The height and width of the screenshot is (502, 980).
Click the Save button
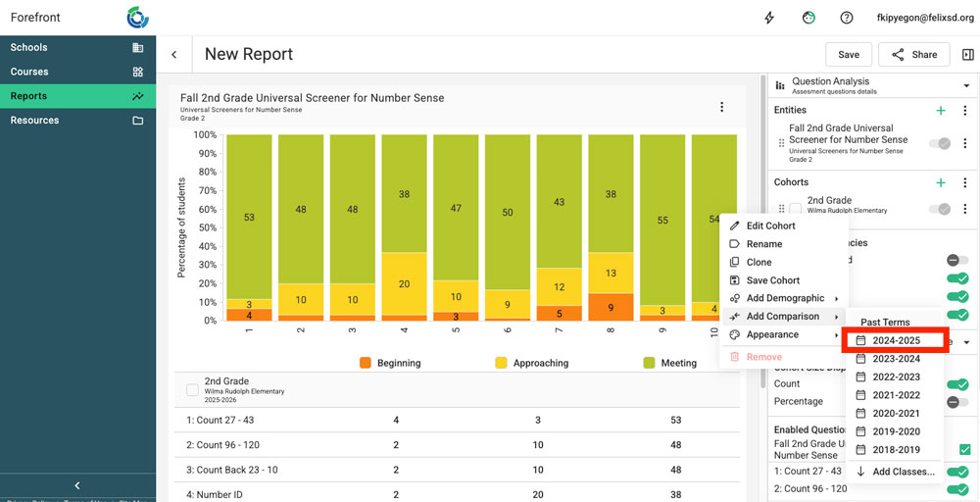tap(849, 55)
